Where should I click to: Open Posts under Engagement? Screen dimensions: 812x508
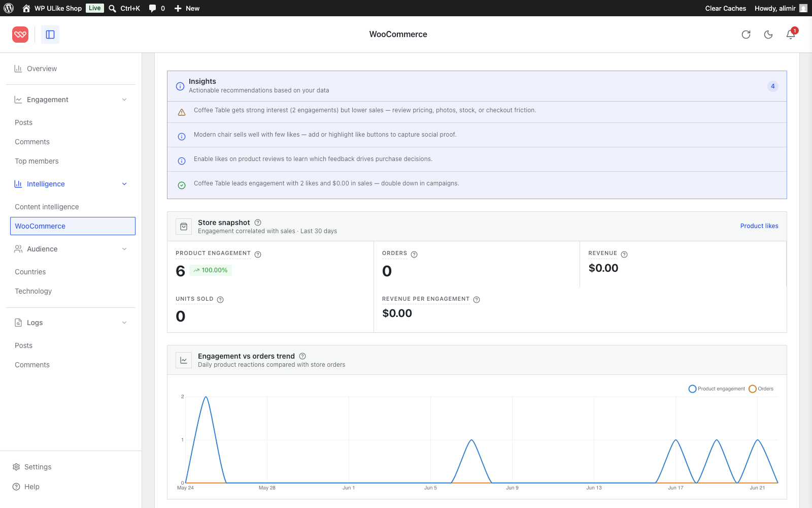click(x=23, y=122)
